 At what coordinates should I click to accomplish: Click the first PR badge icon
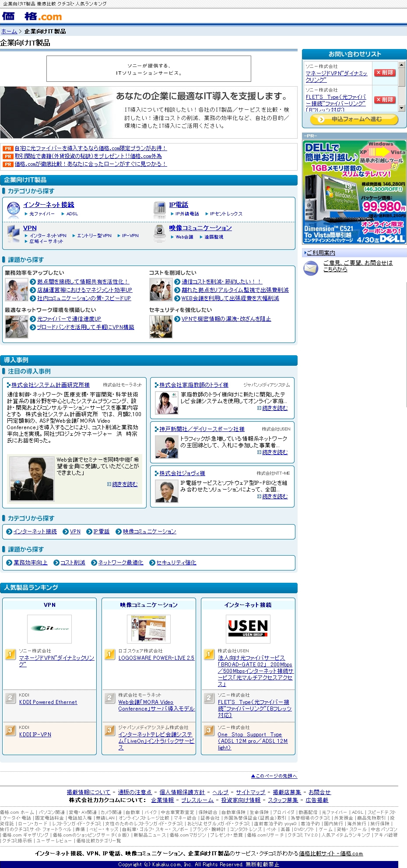(x=8, y=148)
